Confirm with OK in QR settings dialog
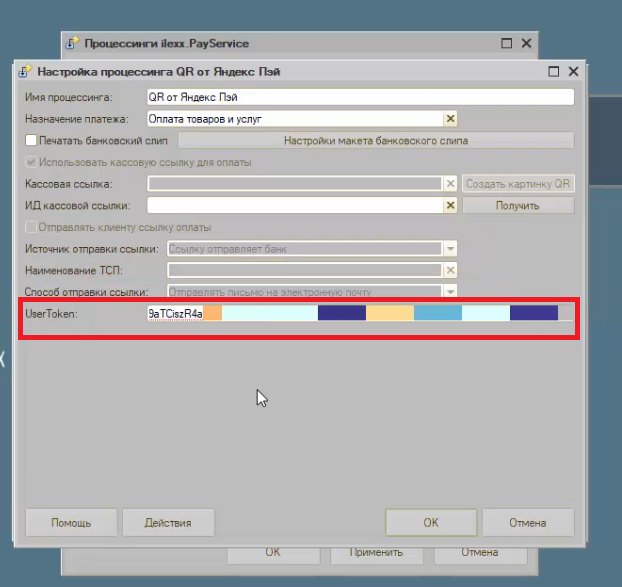 click(431, 523)
